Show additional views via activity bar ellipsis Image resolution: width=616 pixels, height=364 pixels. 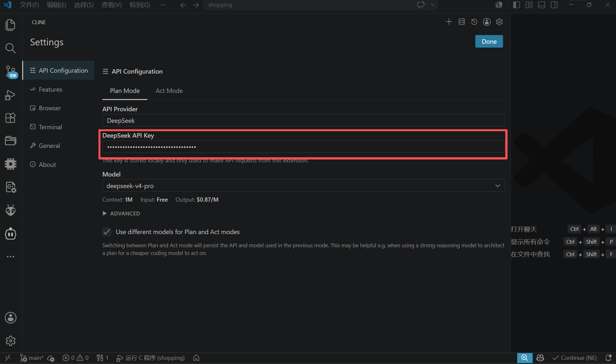[x=11, y=257]
